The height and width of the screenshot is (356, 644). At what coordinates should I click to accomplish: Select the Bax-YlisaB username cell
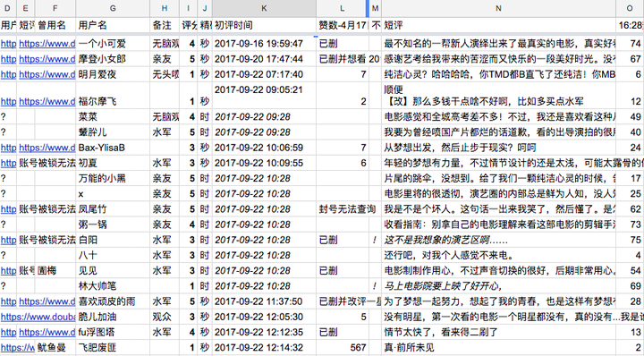click(x=113, y=148)
